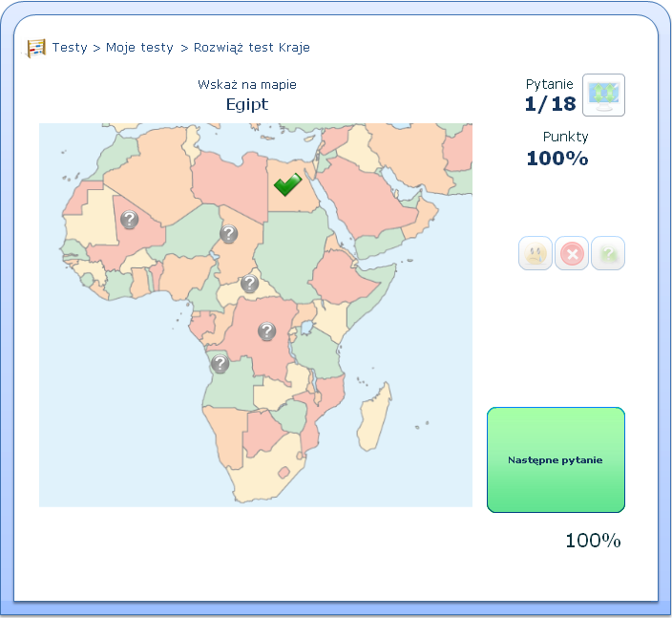Go to Moje testy breadcrumb
Image resolution: width=672 pixels, height=618 pixels.
pos(139,47)
